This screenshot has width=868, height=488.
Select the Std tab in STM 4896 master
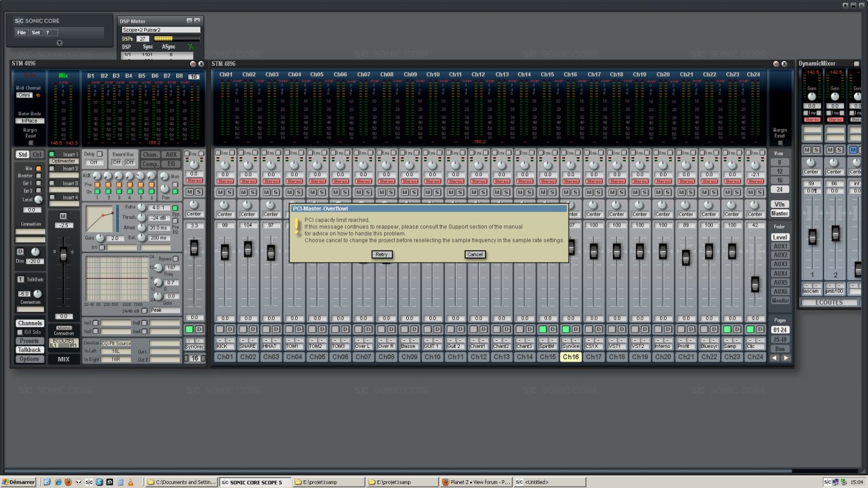click(23, 155)
